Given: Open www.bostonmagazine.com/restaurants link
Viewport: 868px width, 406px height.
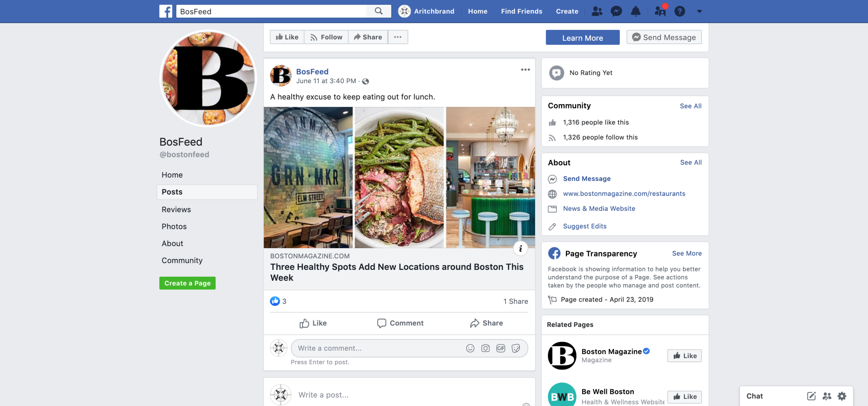Looking at the screenshot, I should point(624,194).
